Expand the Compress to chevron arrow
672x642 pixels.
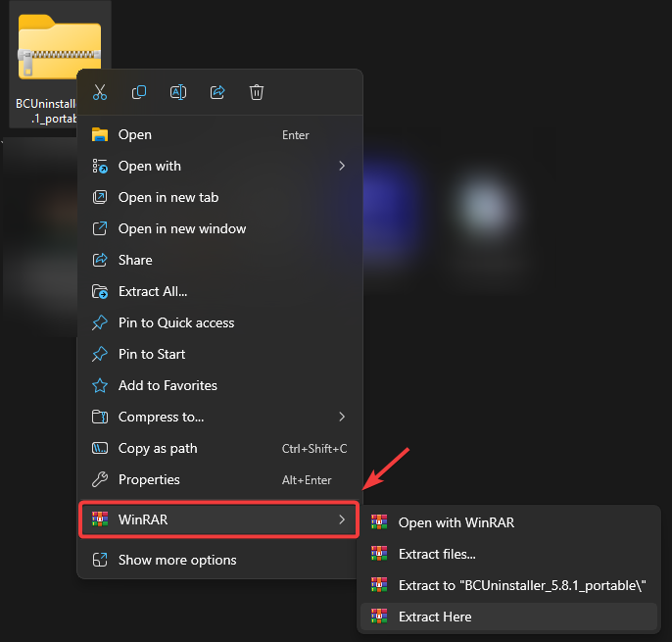coord(342,417)
